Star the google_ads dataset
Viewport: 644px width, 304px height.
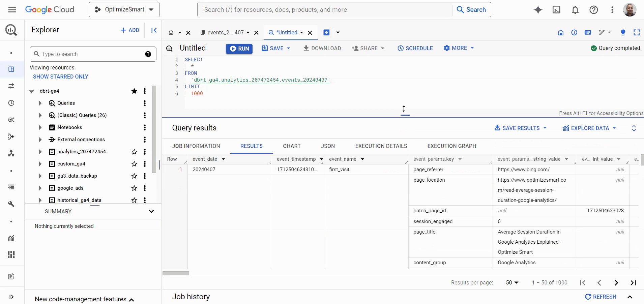tap(134, 188)
